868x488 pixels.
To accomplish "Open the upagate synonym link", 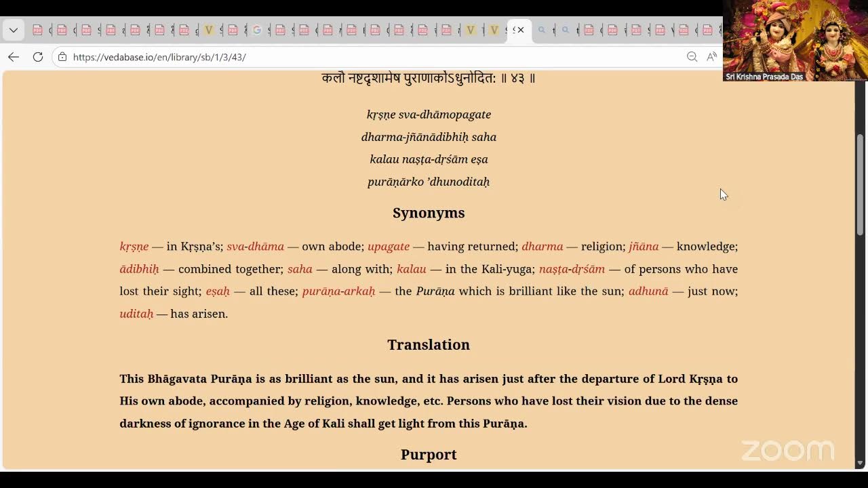I will coord(389,247).
